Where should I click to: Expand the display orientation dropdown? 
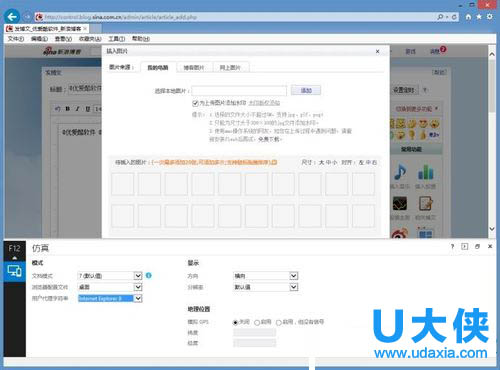click(x=293, y=276)
